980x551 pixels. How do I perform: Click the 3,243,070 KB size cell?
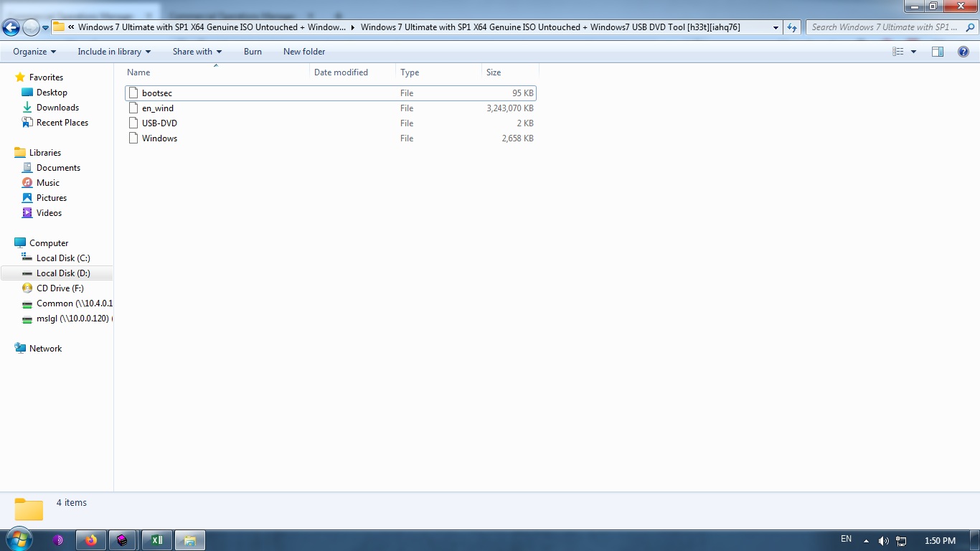[x=510, y=108]
